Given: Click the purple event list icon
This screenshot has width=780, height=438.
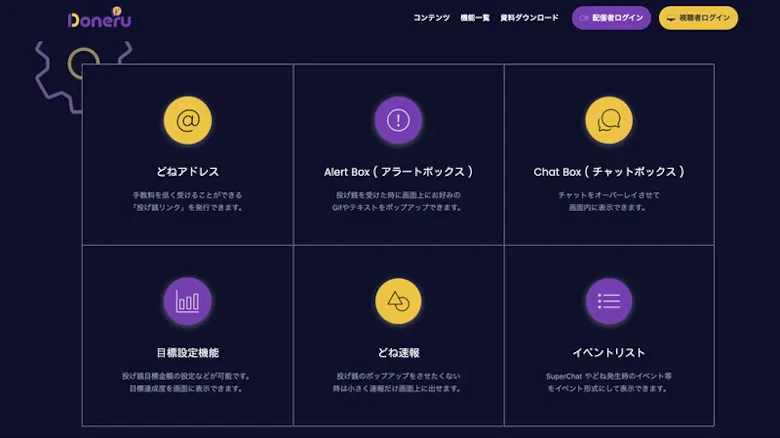Looking at the screenshot, I should click(609, 301).
